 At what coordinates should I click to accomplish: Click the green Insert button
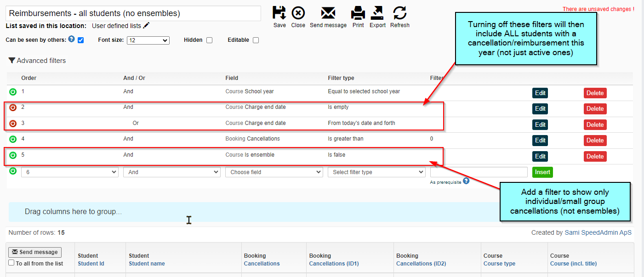(542, 172)
